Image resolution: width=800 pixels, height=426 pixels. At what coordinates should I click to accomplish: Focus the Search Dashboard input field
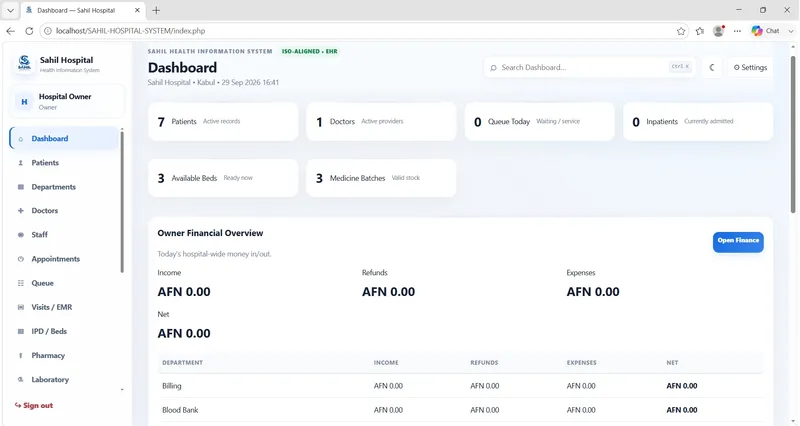tap(589, 67)
